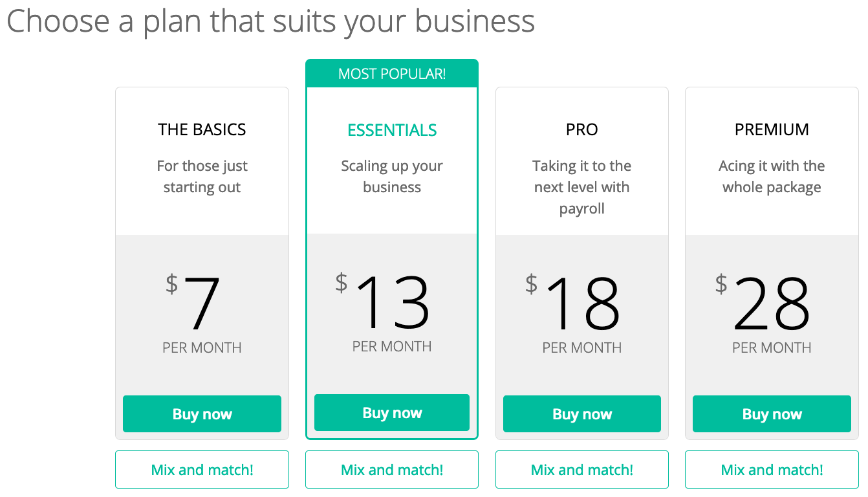This screenshot has height=497, width=868.
Task: Click the ESSENTIALS plan title
Action: tap(392, 130)
